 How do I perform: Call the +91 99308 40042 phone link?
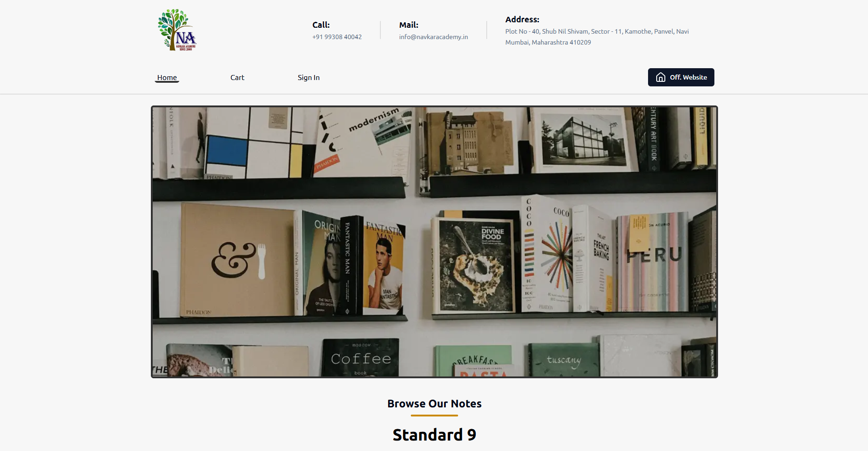[337, 37]
